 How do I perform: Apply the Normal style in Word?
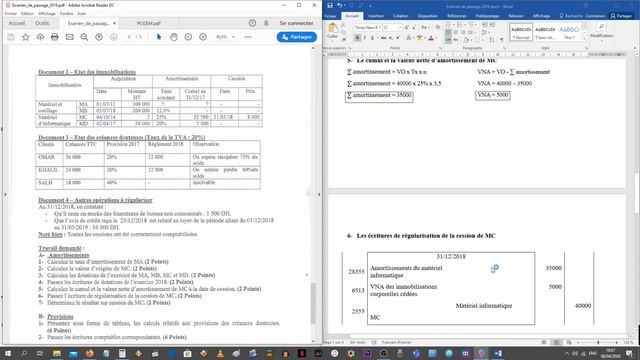521,32
